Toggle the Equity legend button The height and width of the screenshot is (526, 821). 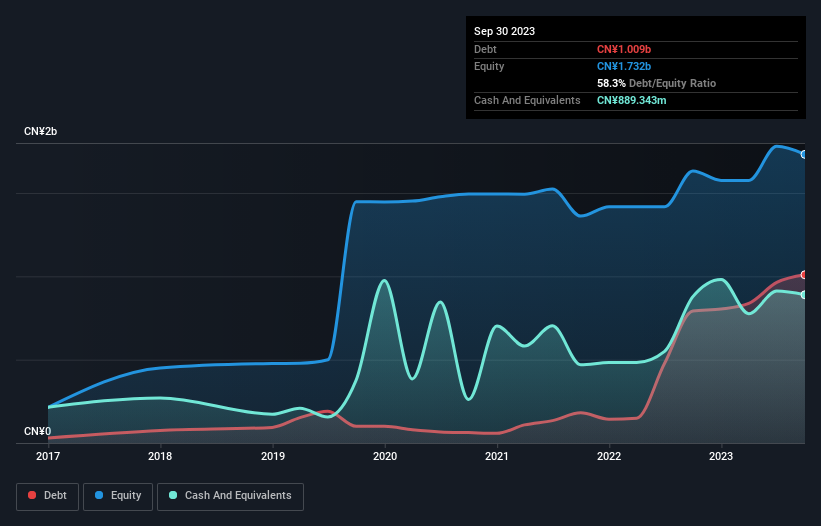pyautogui.click(x=118, y=496)
